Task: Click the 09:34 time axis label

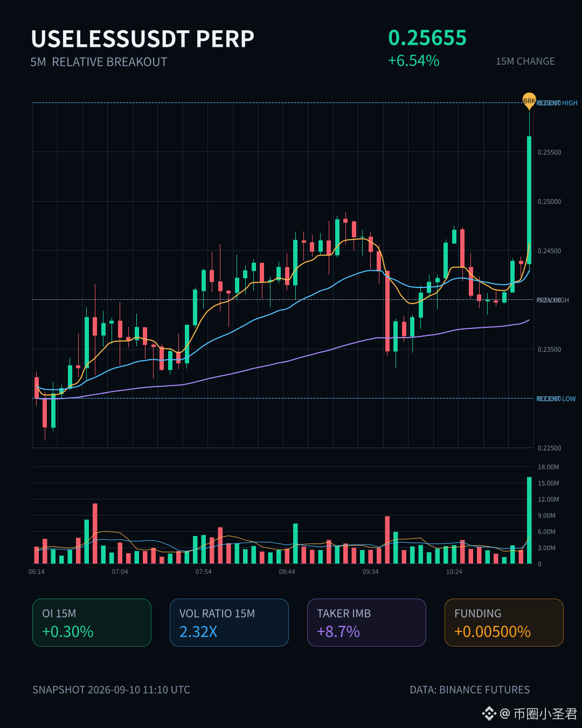Action: pos(371,572)
